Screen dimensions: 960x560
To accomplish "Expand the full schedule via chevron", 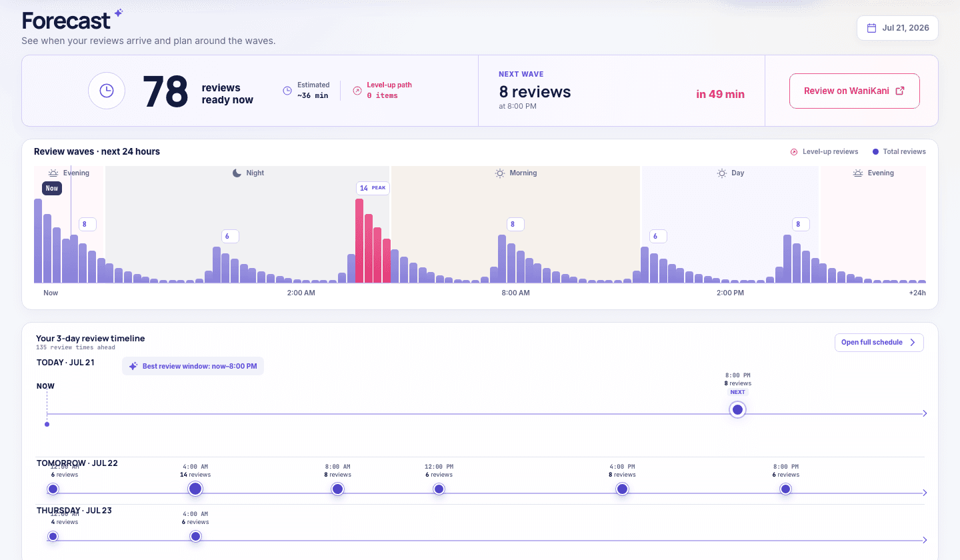I will coord(913,342).
